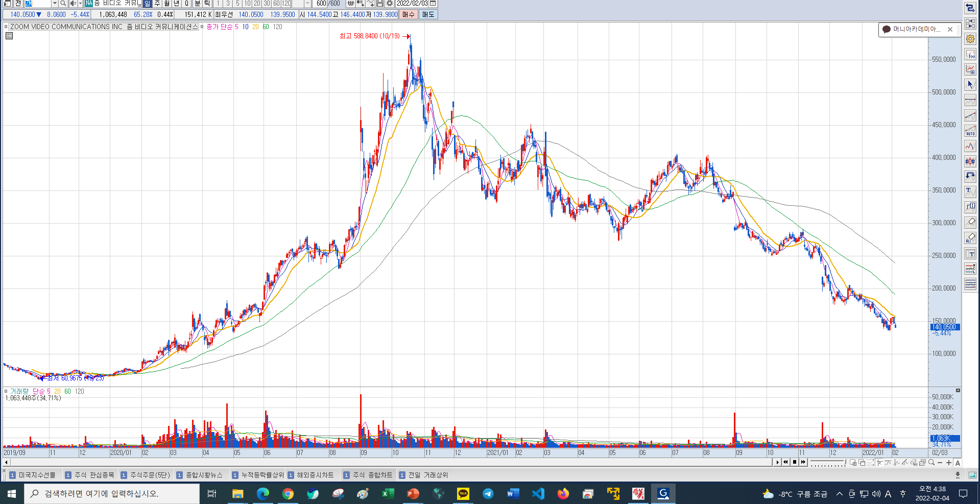This screenshot has height=504, width=980.
Task: Click the save diskette icon in top toolbar
Action: click(379, 4)
